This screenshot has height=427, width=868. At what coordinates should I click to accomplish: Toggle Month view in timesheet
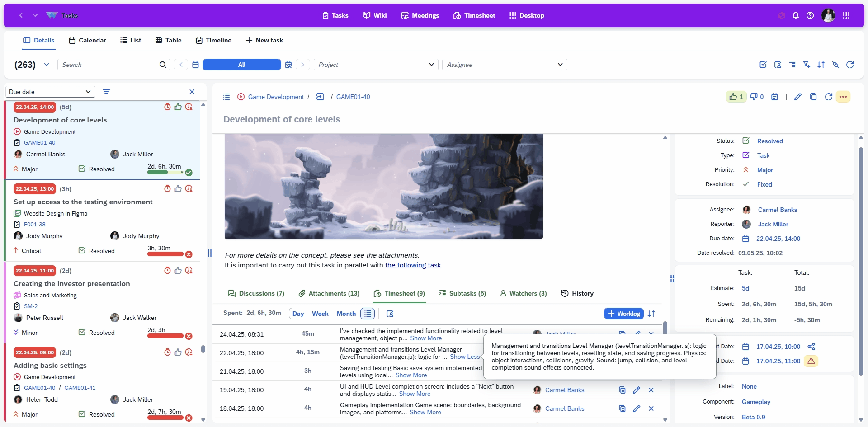point(346,314)
